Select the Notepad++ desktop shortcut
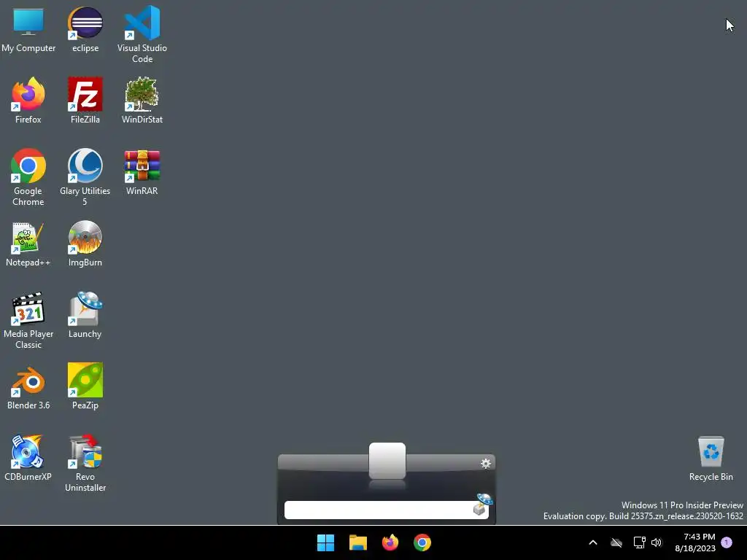 pos(28,244)
